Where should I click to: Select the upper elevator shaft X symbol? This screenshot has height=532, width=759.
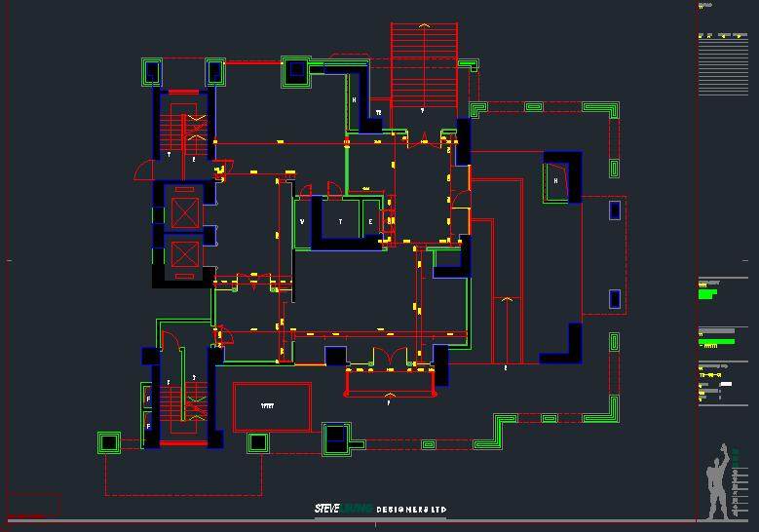pos(184,212)
